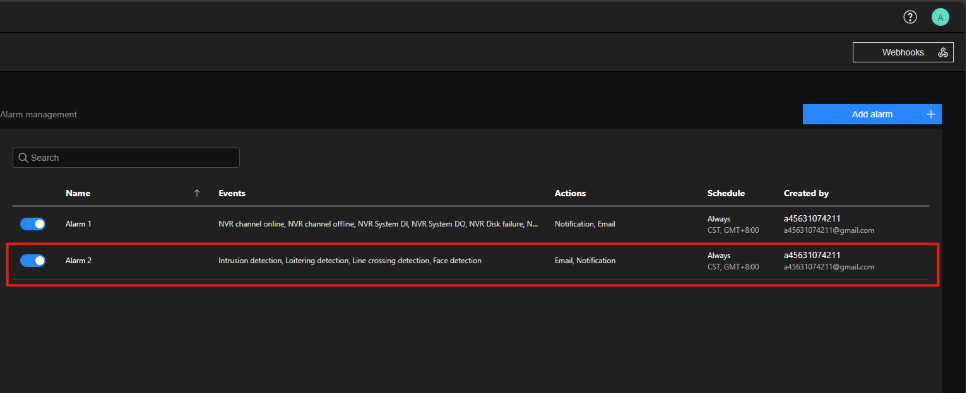Viewport: 966px width, 393px height.
Task: Click the Created by column header
Action: click(806, 193)
